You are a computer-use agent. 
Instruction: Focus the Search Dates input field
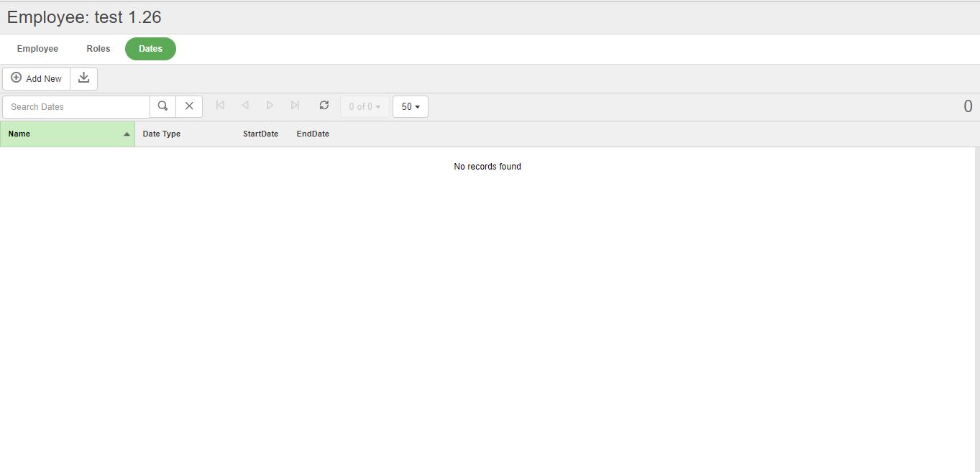76,106
